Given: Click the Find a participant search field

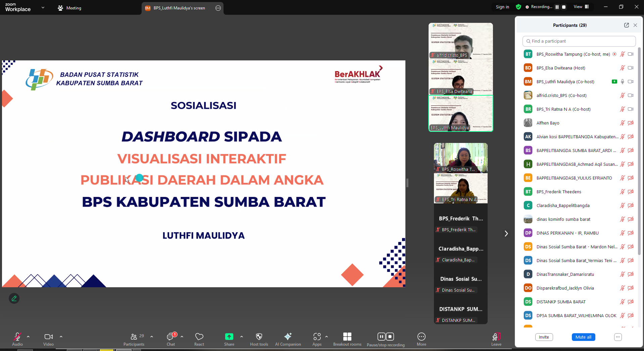Looking at the screenshot, I should 579,41.
